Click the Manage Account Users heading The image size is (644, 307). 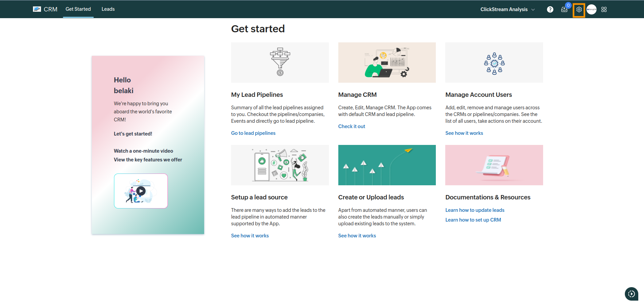479,95
